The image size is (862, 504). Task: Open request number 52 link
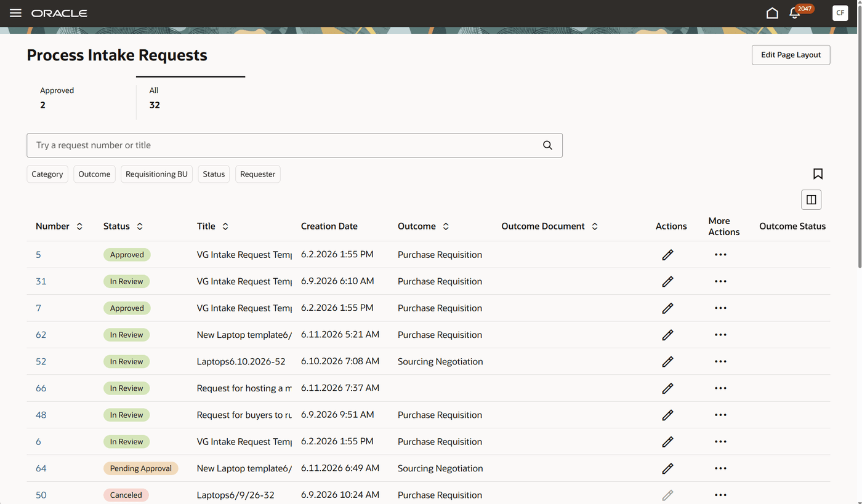pyautogui.click(x=41, y=362)
